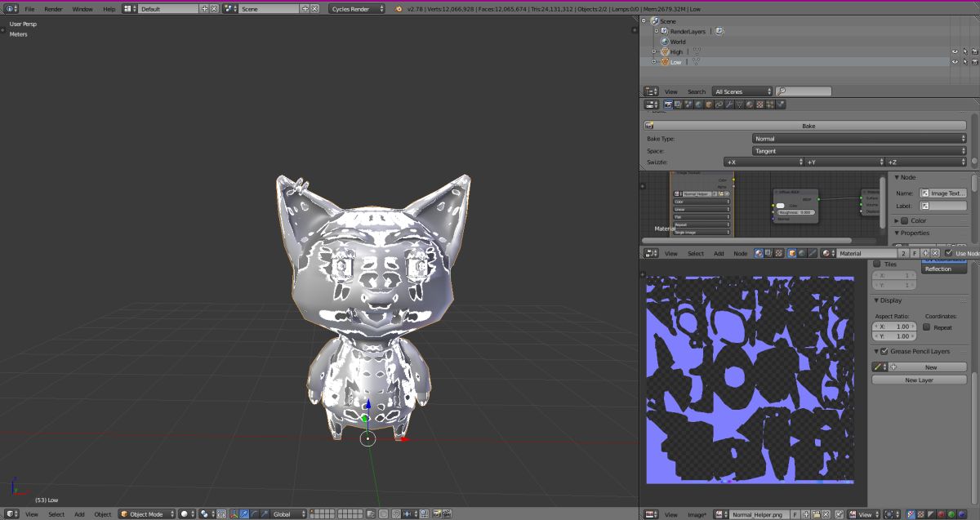The height and width of the screenshot is (520, 980).
Task: Open the Modifiers wrench tab
Action: click(729, 104)
